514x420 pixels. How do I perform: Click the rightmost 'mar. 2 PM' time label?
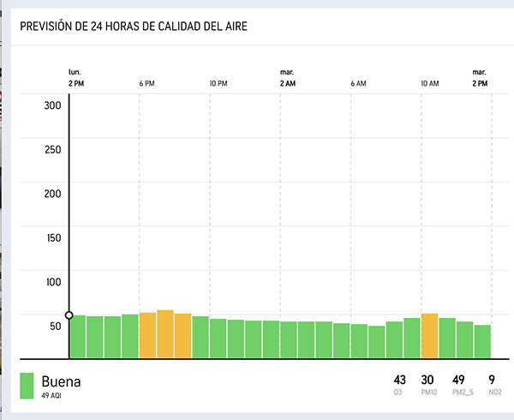[480, 78]
